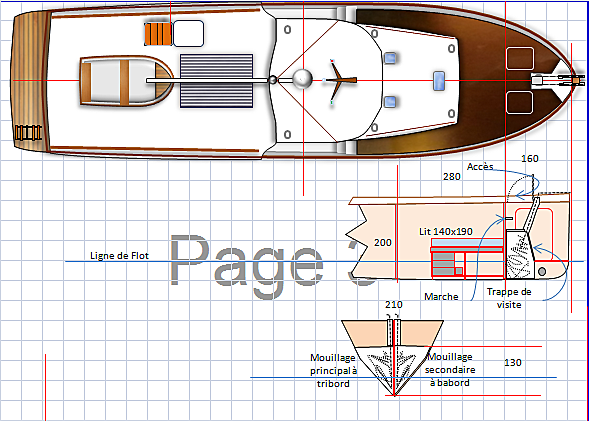Click the 'Lit 140x190' bed label
This screenshot has width=589, height=421.
point(446,231)
